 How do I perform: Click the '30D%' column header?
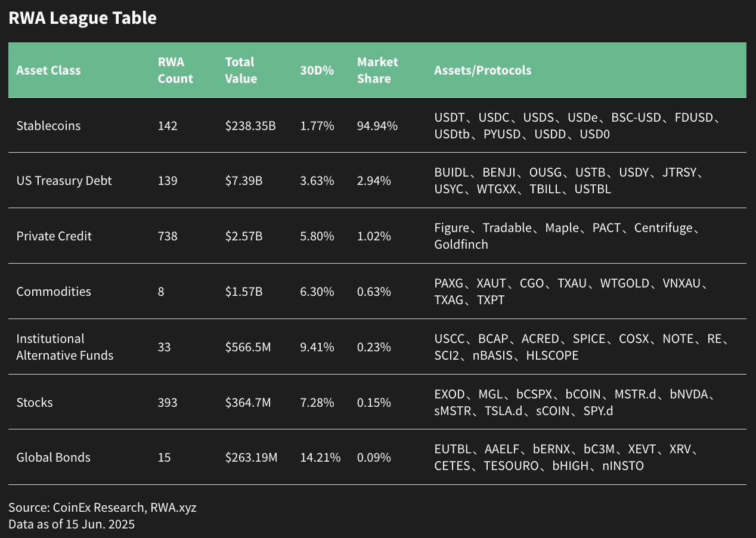[317, 70]
